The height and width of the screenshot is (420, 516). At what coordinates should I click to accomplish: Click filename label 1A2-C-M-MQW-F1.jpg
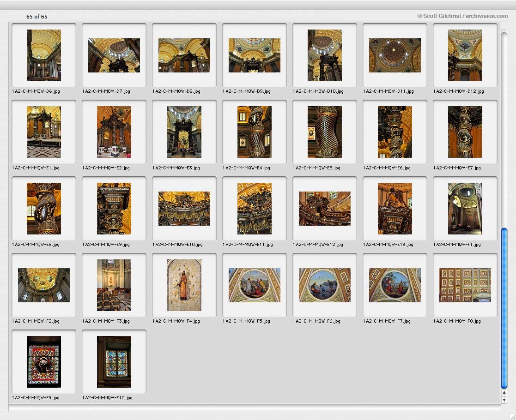(x=457, y=245)
